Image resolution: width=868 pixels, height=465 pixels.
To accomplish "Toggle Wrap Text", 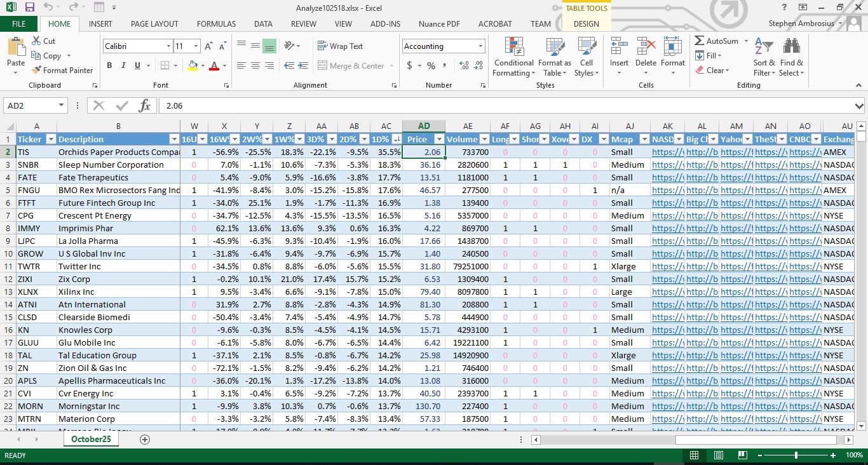I will tap(340, 46).
